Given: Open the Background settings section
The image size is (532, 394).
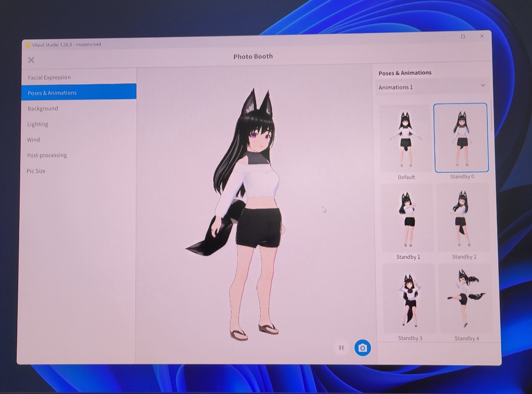Looking at the screenshot, I should pyautogui.click(x=43, y=108).
